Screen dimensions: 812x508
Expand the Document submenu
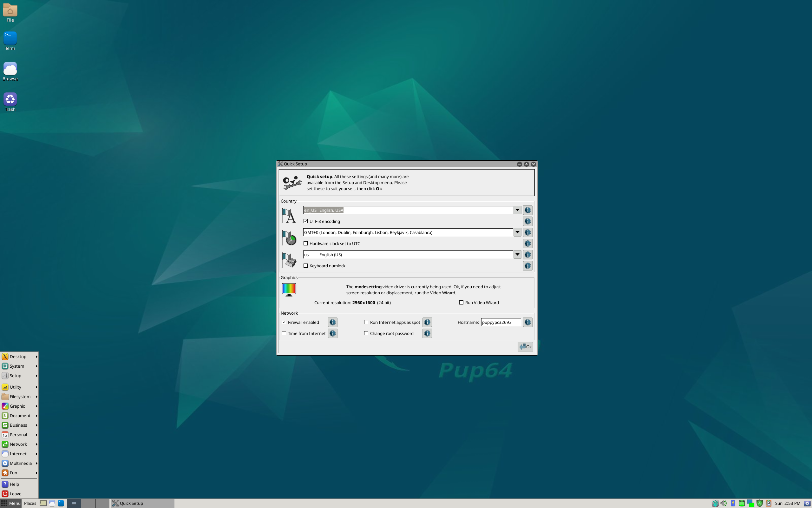pos(19,416)
